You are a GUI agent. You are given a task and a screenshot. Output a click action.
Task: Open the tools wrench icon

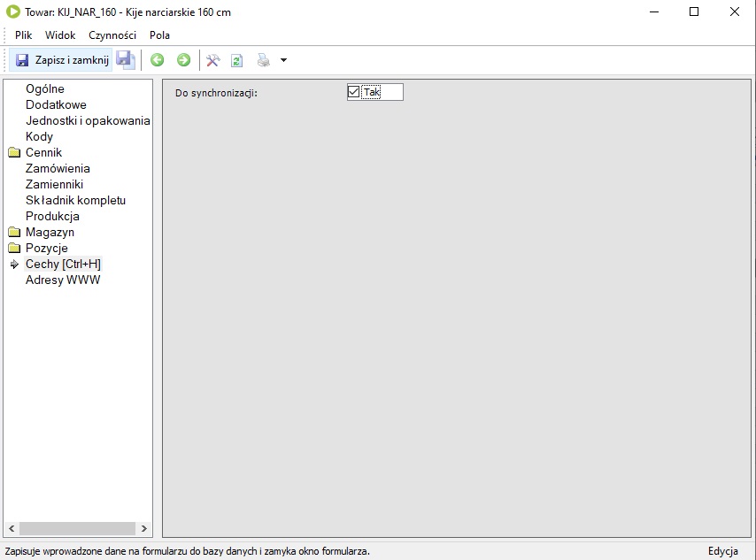[213, 60]
